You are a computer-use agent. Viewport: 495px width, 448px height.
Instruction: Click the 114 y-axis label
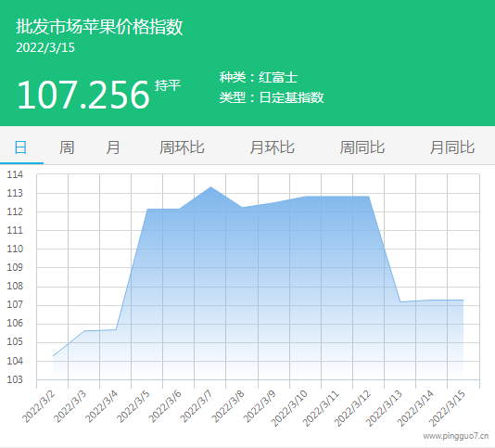point(15,174)
